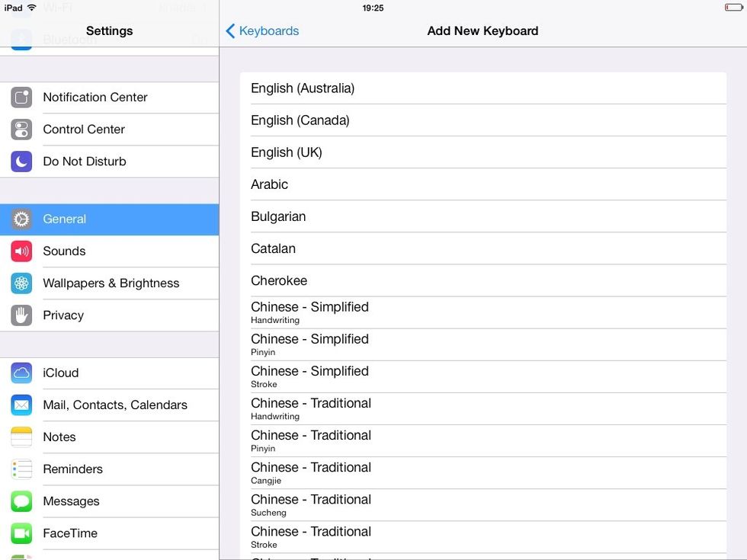Go back to Keyboards
Viewport: 747px width, 560px height.
[262, 31]
